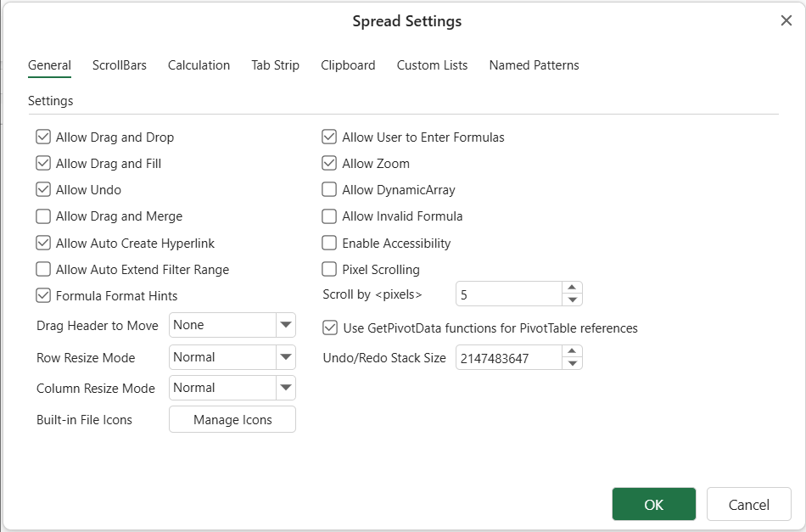This screenshot has width=806, height=532.
Task: Open Column Resize Mode dropdown list
Action: tap(285, 388)
